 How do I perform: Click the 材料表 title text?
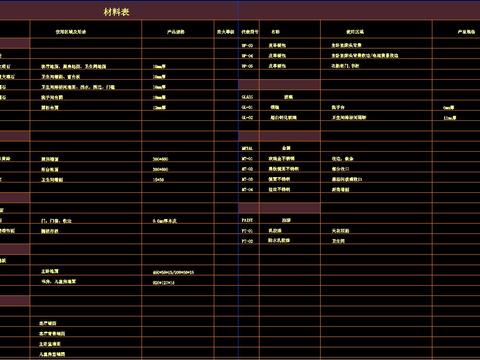coord(116,12)
